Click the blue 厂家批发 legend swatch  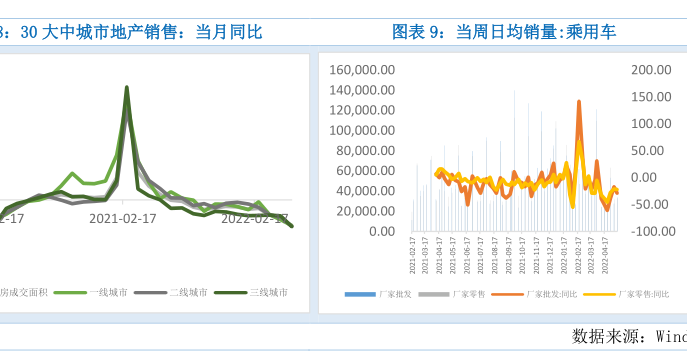[360, 294]
